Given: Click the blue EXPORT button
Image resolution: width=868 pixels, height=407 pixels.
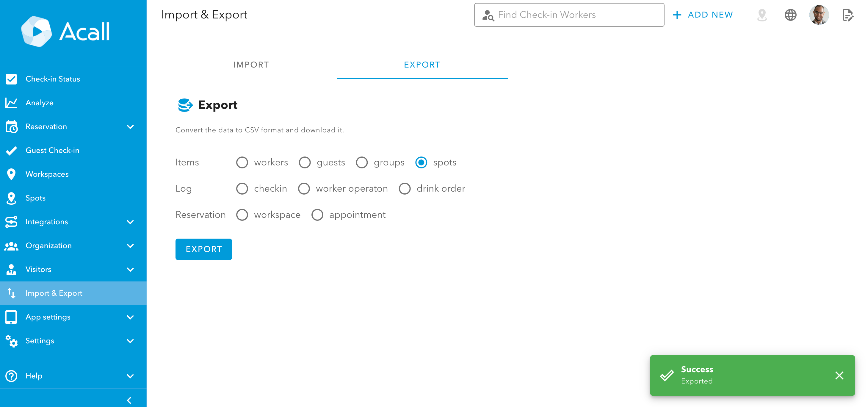Looking at the screenshot, I should click(203, 249).
